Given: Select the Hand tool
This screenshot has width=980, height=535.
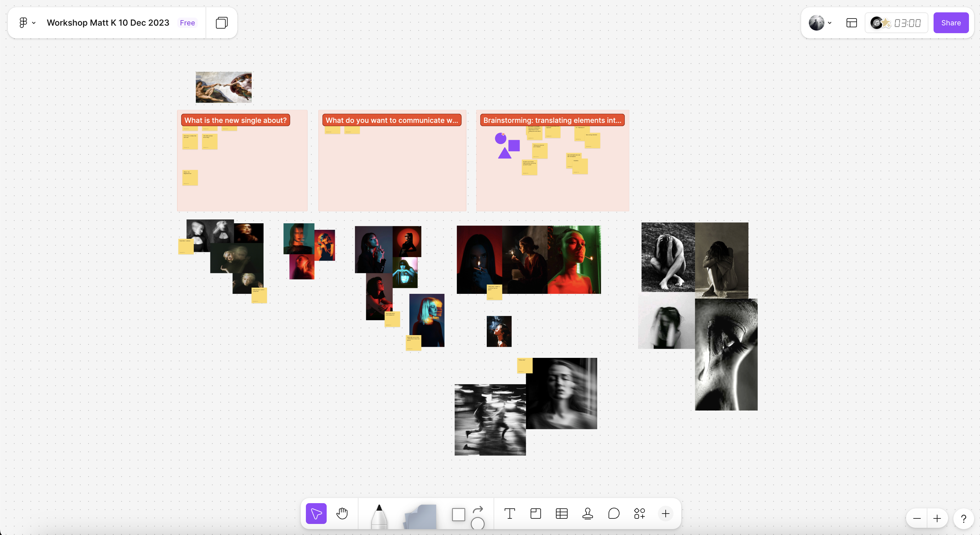Looking at the screenshot, I should [342, 513].
